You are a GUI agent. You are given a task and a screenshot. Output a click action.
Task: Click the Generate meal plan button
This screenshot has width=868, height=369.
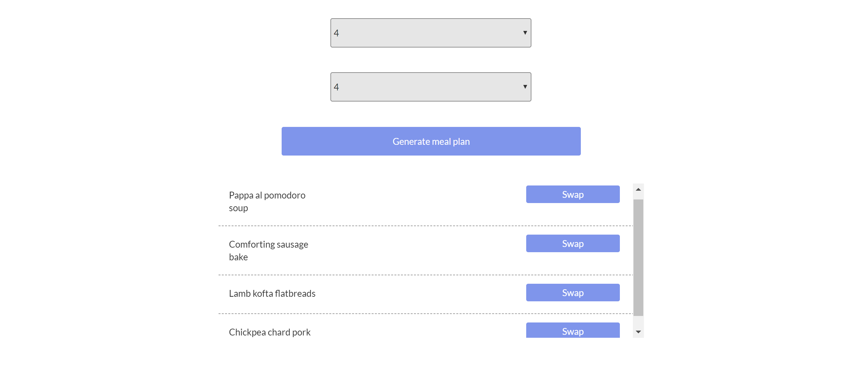(431, 141)
